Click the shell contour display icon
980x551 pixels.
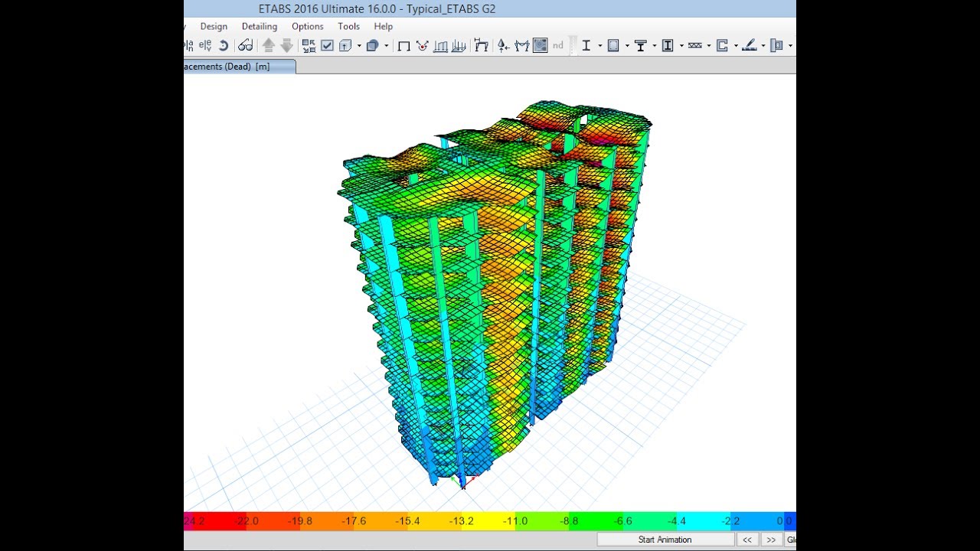[x=541, y=46]
